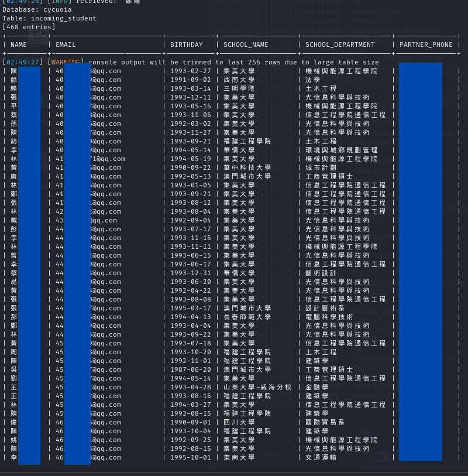This screenshot has height=476, width=468.
Task: Select birthday 1990-09-22
Action: click(191, 168)
